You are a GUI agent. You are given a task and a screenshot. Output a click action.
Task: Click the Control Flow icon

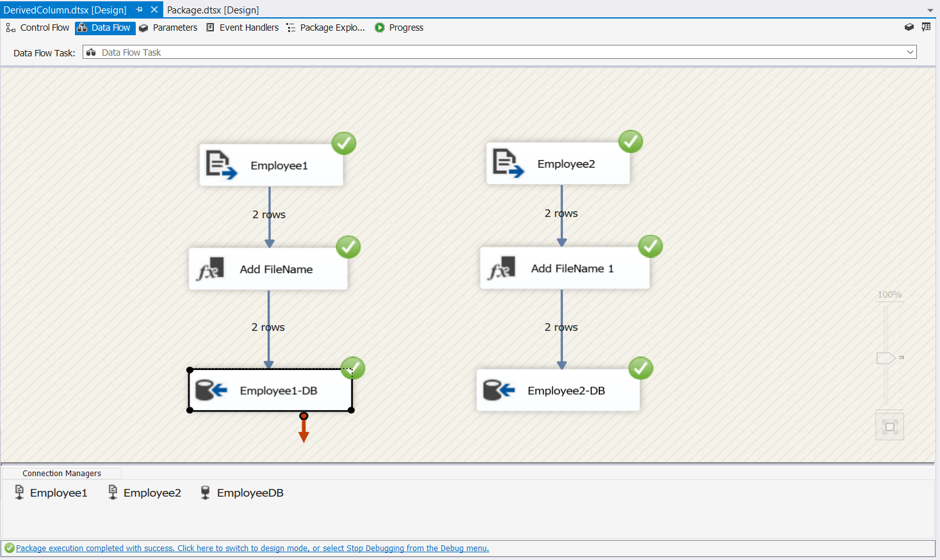(10, 28)
